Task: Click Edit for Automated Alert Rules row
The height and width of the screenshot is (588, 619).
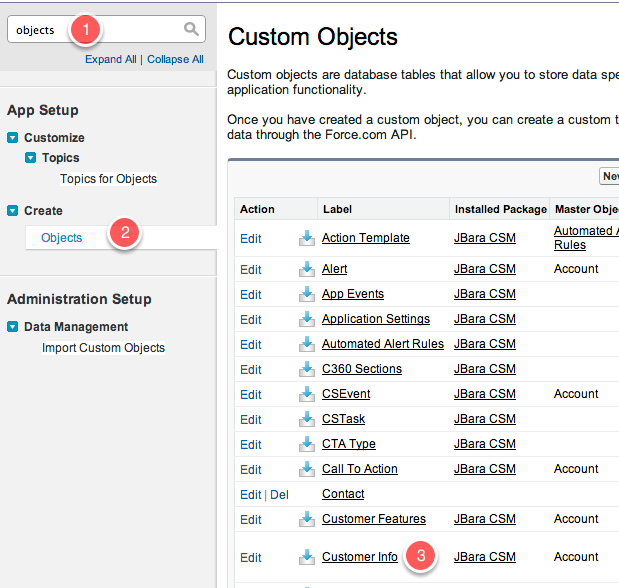Action: click(x=251, y=345)
